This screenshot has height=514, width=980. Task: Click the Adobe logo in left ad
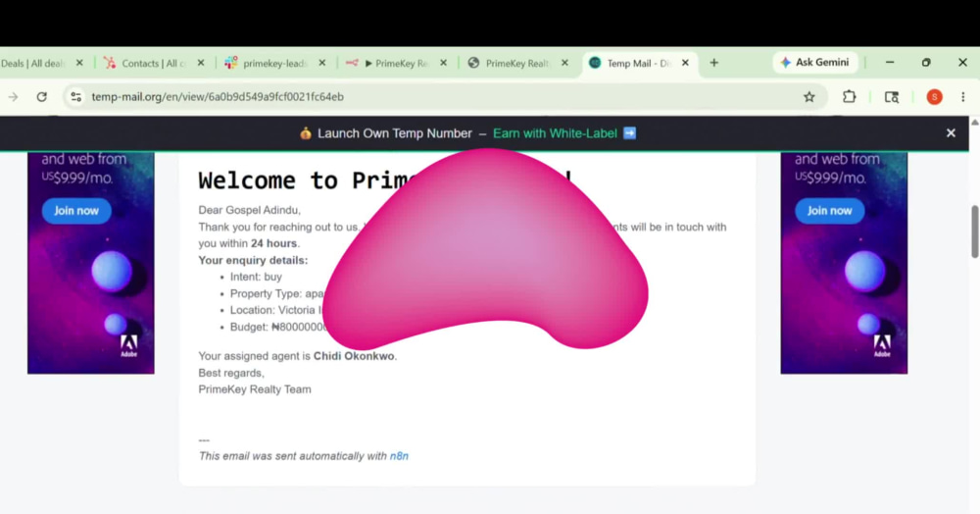click(x=128, y=346)
